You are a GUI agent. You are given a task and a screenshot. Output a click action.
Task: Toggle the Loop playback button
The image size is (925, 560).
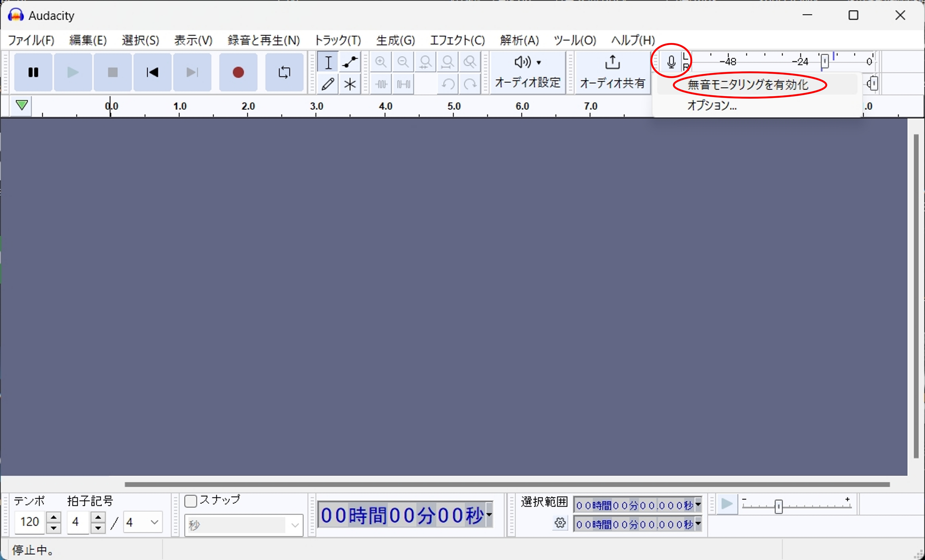pyautogui.click(x=284, y=72)
